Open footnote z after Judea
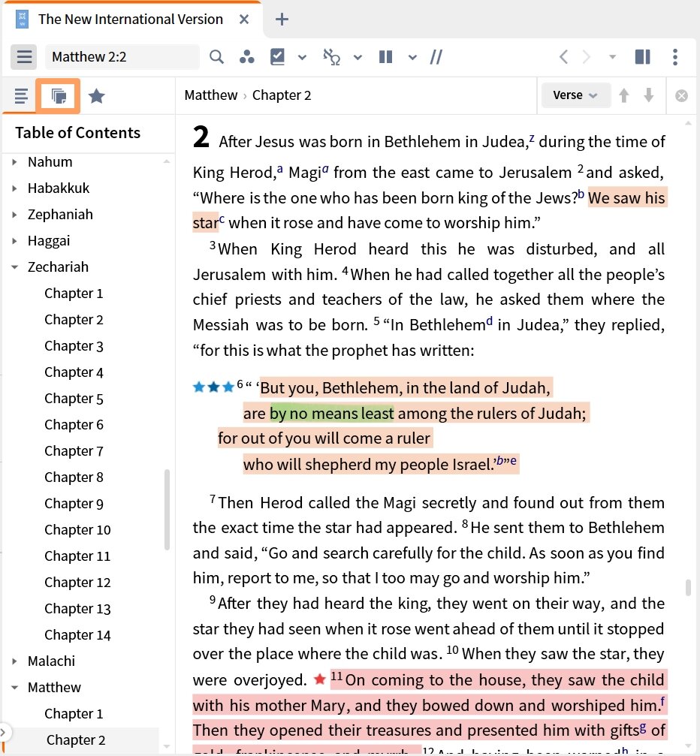The height and width of the screenshot is (756, 700). pos(532,138)
